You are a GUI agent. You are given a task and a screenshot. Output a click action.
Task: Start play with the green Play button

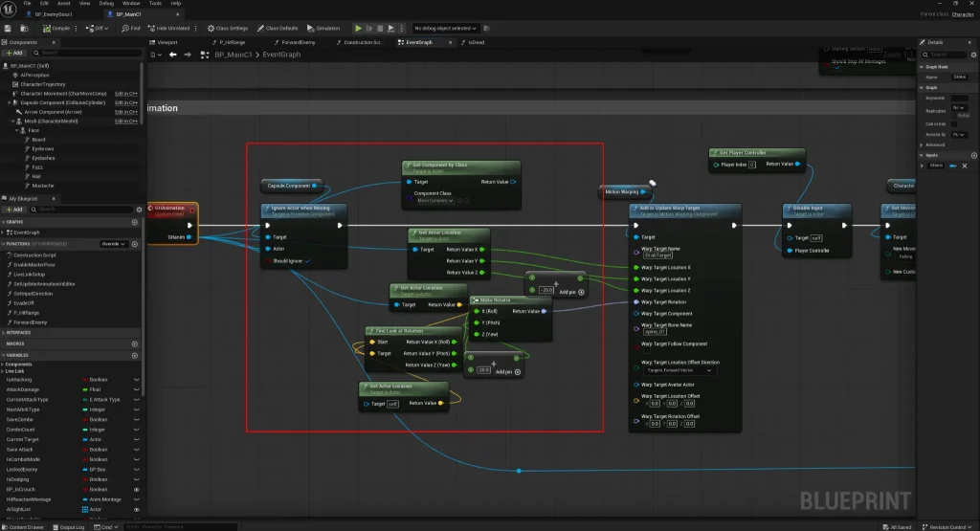point(358,28)
